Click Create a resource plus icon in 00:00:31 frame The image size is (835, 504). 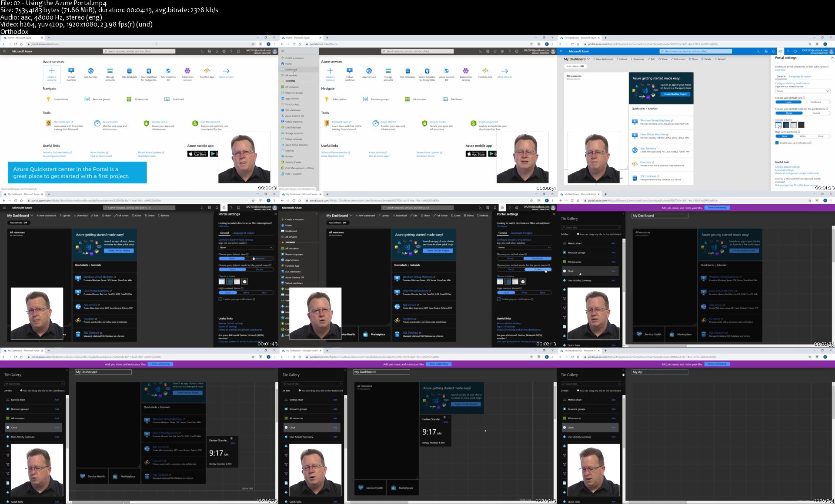click(52, 71)
